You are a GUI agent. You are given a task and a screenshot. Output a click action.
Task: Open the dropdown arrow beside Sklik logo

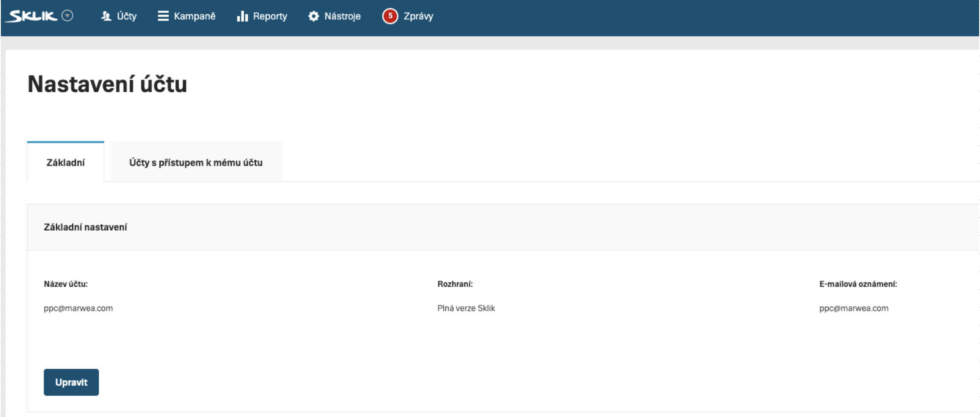click(x=68, y=16)
